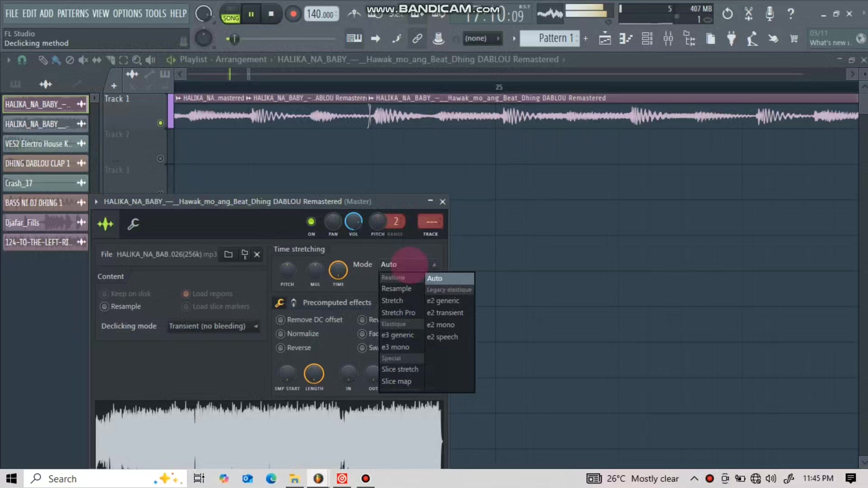Switch to SONG mode toggle
This screenshot has height=488, width=868.
click(231, 18)
